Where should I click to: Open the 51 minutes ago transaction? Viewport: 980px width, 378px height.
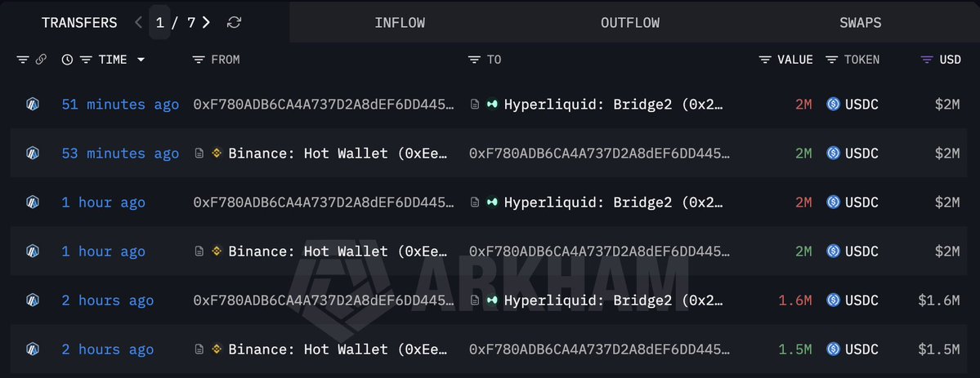[120, 105]
